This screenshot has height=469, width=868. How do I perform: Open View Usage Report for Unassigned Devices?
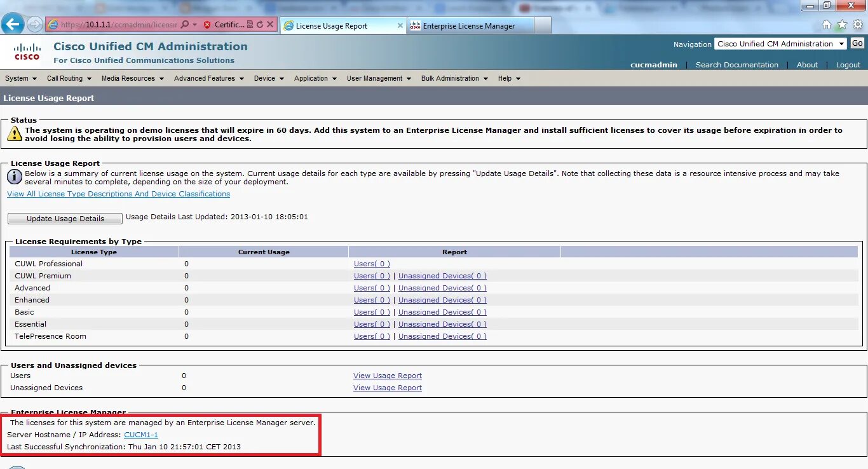pyautogui.click(x=388, y=388)
